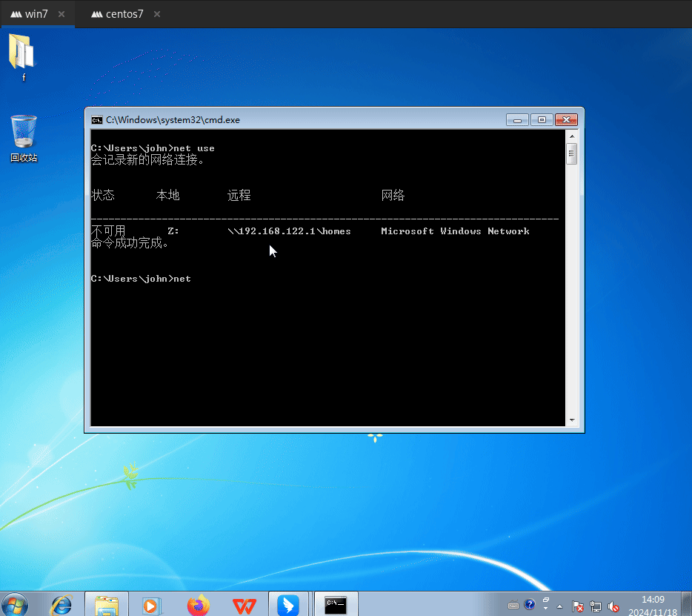
Task: Click the blue bird app taskbar icon
Action: [288, 605]
